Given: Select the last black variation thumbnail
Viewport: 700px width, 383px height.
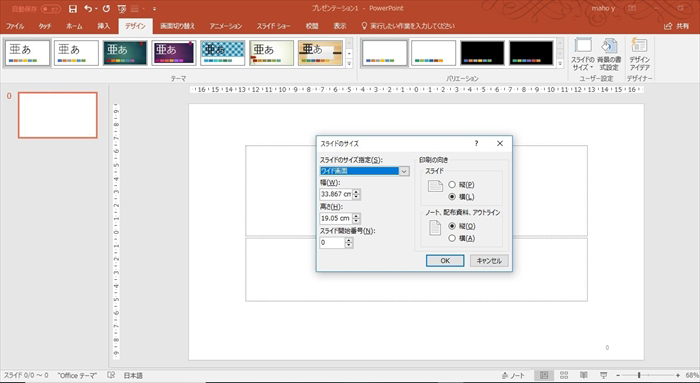Looking at the screenshot, I should 531,53.
